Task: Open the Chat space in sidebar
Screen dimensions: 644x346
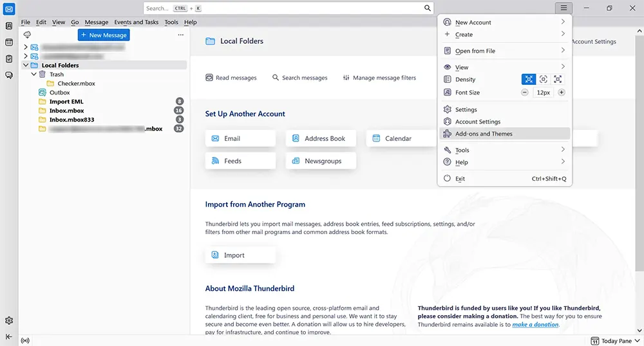Action: (x=9, y=75)
